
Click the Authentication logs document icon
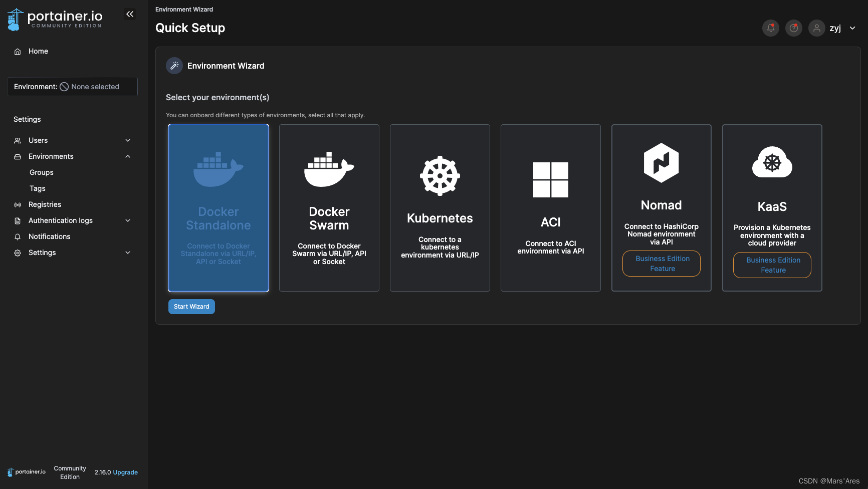pyautogui.click(x=18, y=221)
